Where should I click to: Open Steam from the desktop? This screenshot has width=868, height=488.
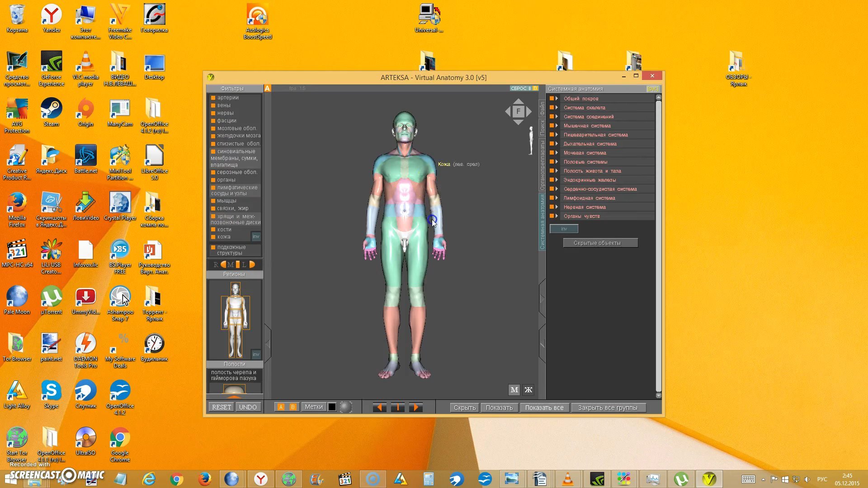pos(51,113)
